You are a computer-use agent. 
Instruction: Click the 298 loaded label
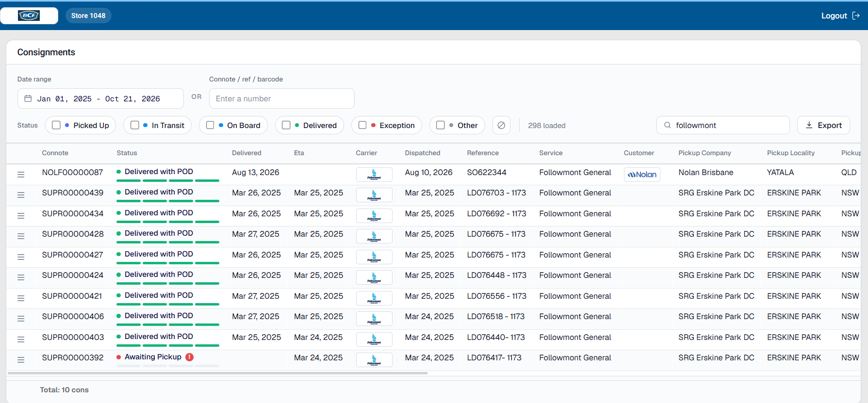tap(547, 126)
